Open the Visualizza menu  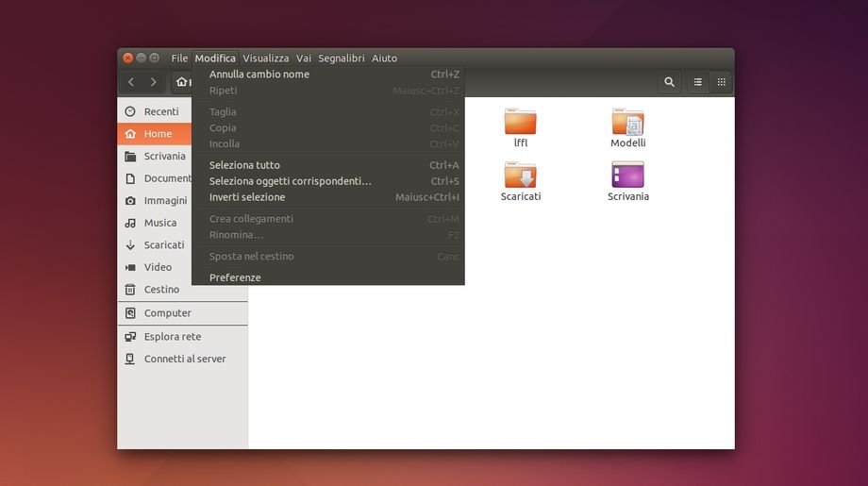pos(265,59)
